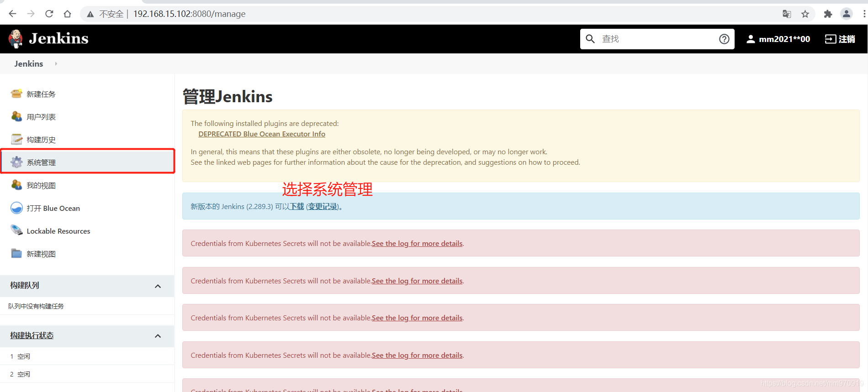868x392 pixels.
Task: Open the second 'See the log for more details' link
Action: coord(417,281)
